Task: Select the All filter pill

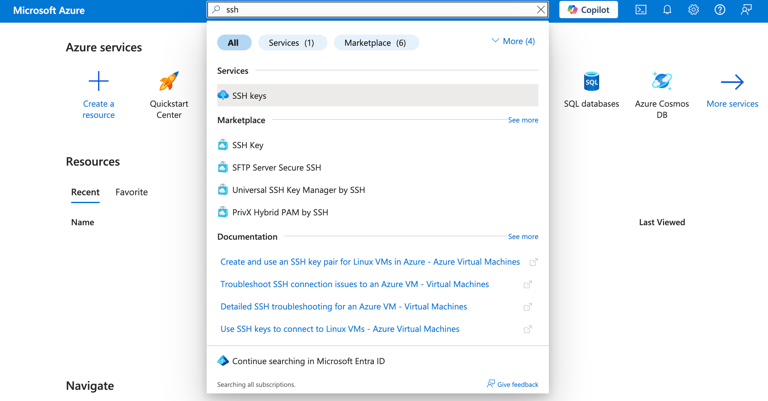Action: [233, 43]
